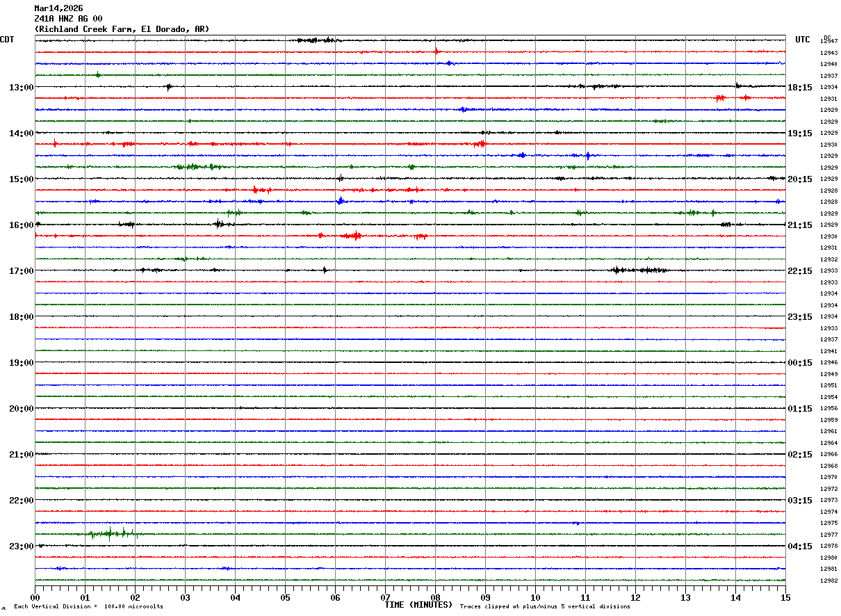Click the 19:15 UTC time label
The height and width of the screenshot is (616, 841).
point(800,133)
